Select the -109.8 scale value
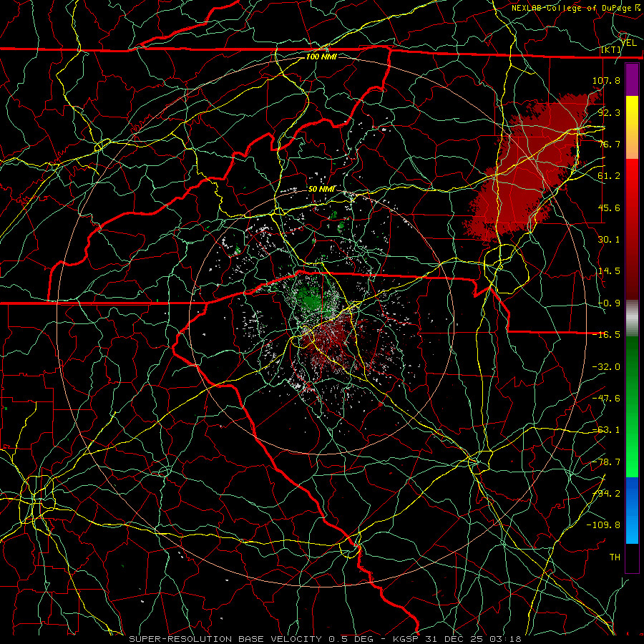 coord(603,525)
